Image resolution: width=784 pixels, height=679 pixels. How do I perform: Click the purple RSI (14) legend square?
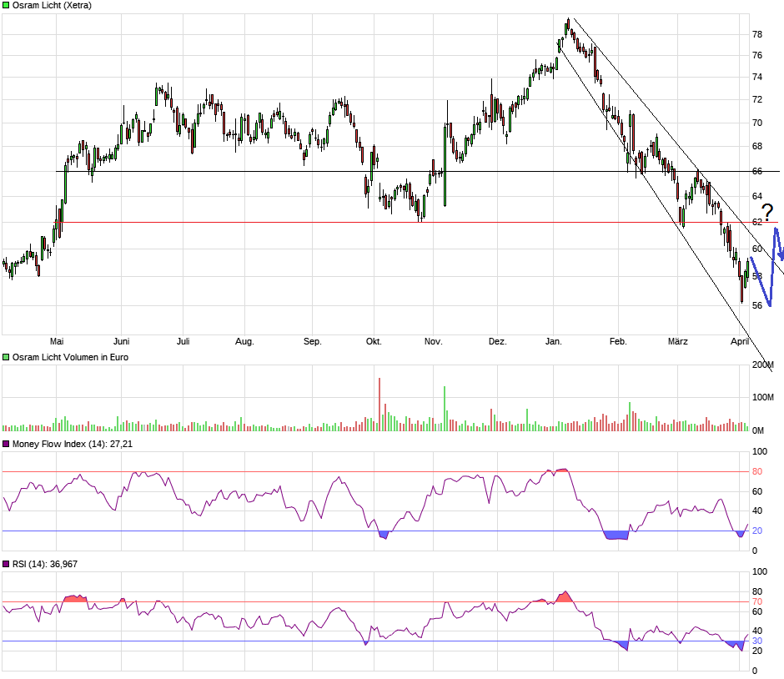[6, 564]
